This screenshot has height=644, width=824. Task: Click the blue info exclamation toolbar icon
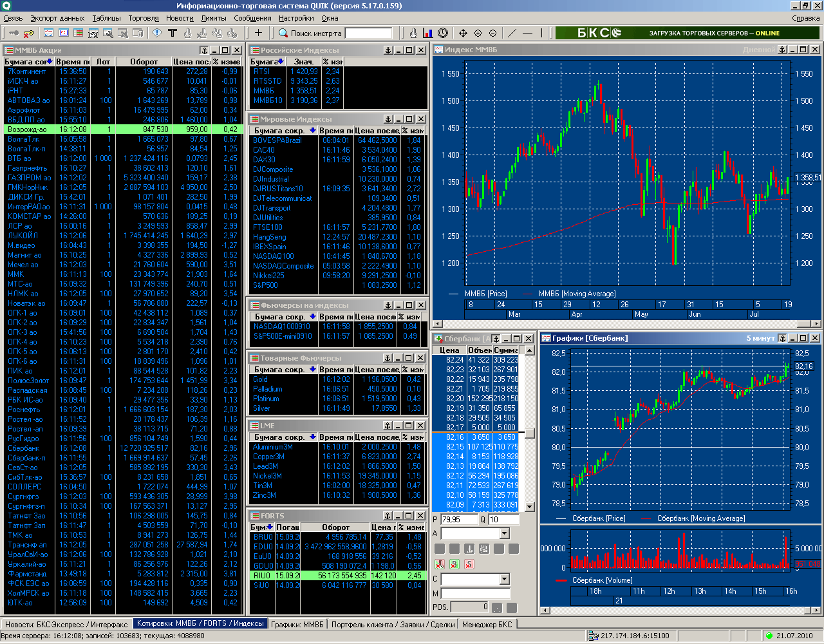(156, 33)
